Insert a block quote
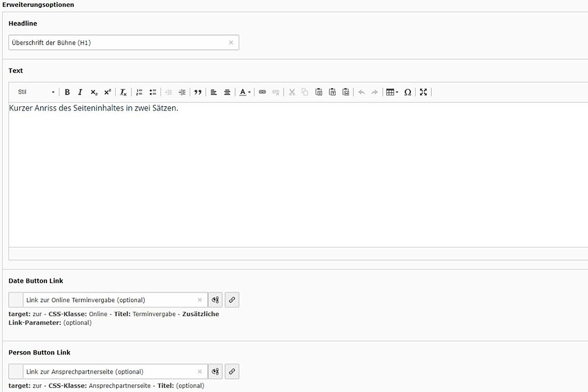 click(198, 92)
